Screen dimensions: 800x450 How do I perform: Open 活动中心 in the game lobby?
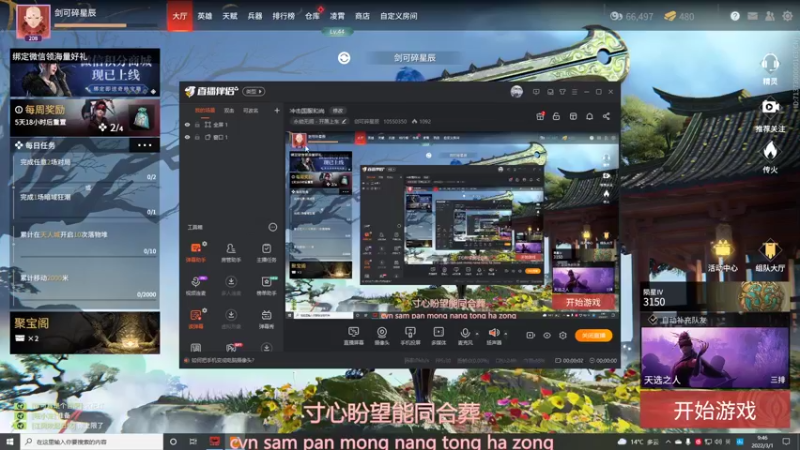722,256
